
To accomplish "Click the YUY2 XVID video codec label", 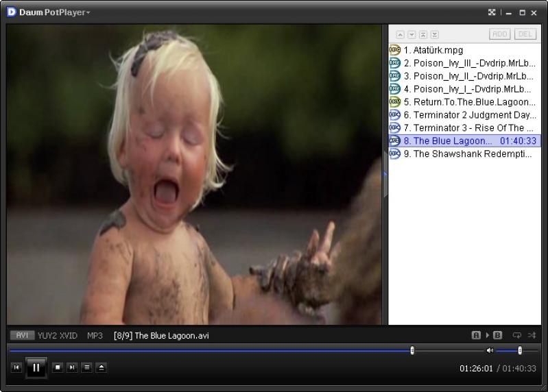I will tap(58, 335).
